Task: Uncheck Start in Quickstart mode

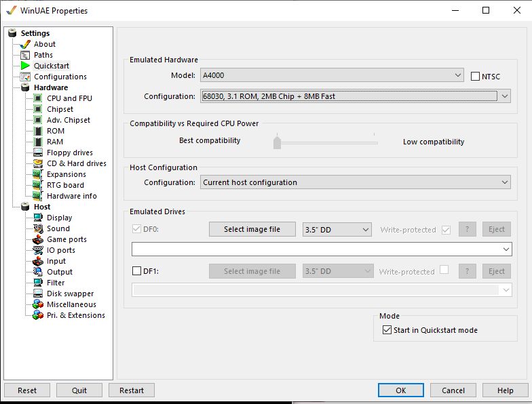Action: tap(387, 330)
